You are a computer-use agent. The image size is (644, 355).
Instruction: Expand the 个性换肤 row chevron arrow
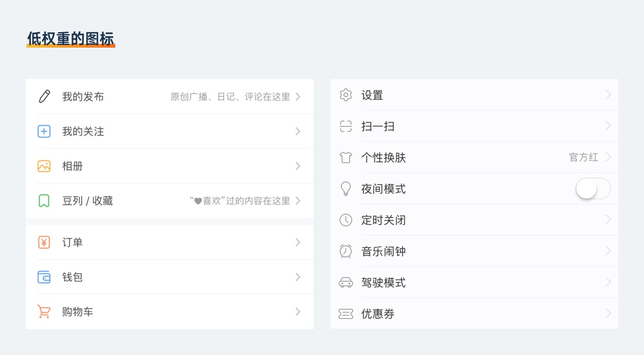tap(608, 157)
